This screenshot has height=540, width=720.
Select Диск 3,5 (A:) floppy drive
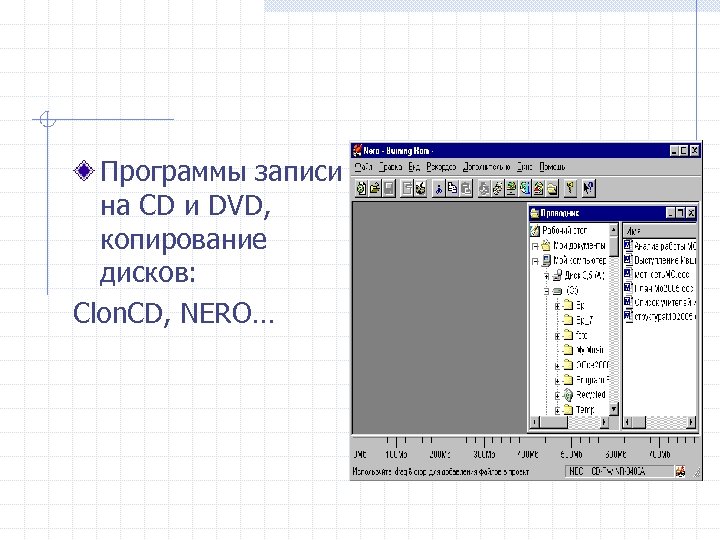click(584, 276)
